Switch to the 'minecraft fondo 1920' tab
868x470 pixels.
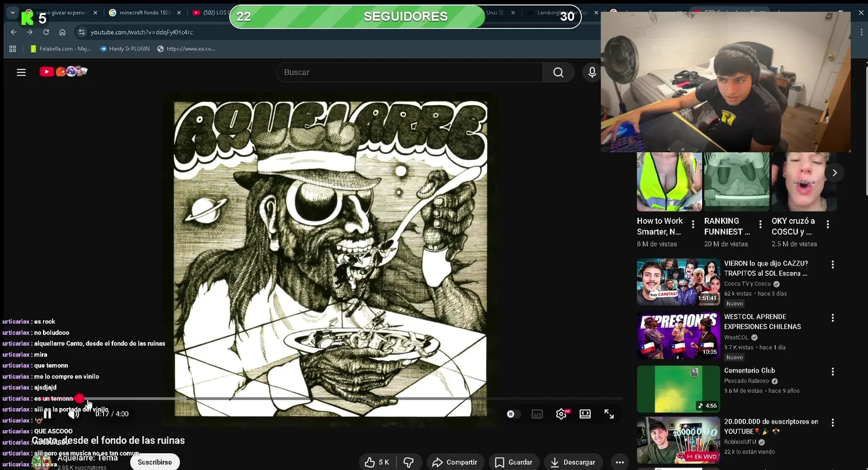click(x=144, y=13)
